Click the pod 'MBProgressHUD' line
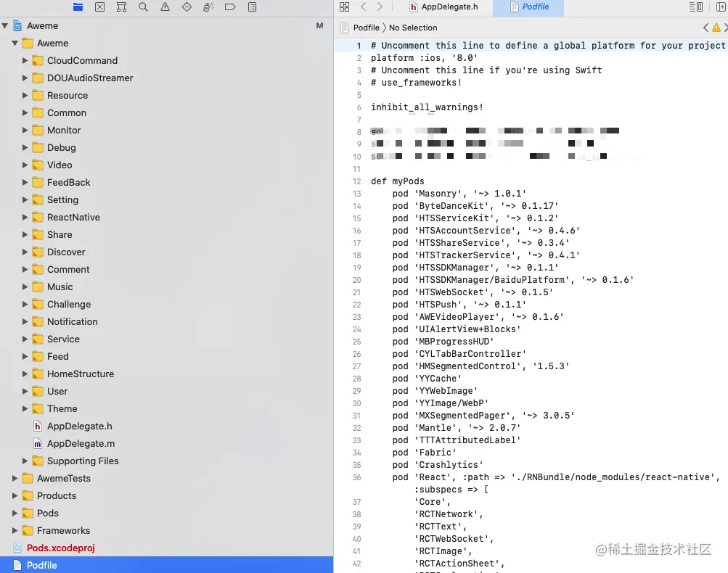This screenshot has width=728, height=573. pos(443,342)
